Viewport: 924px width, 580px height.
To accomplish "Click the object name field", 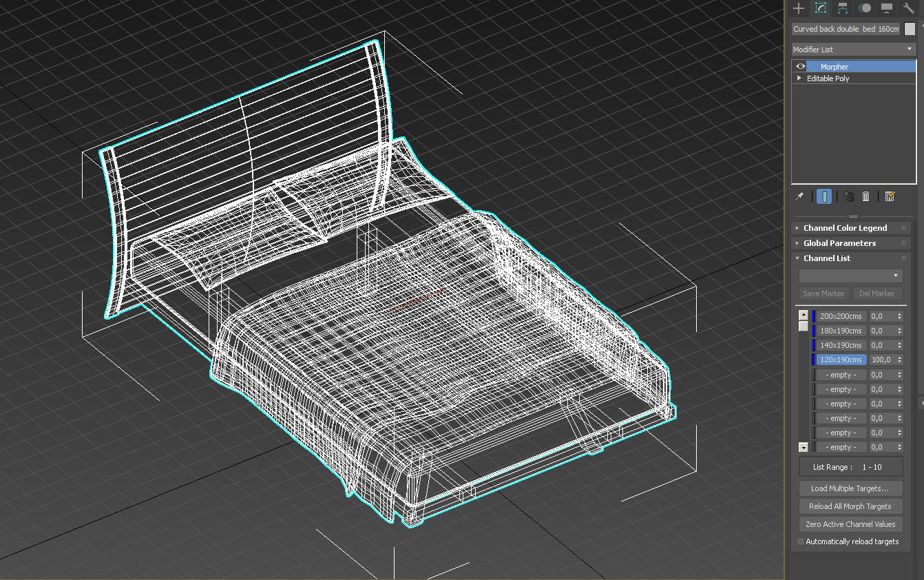I will pyautogui.click(x=846, y=29).
